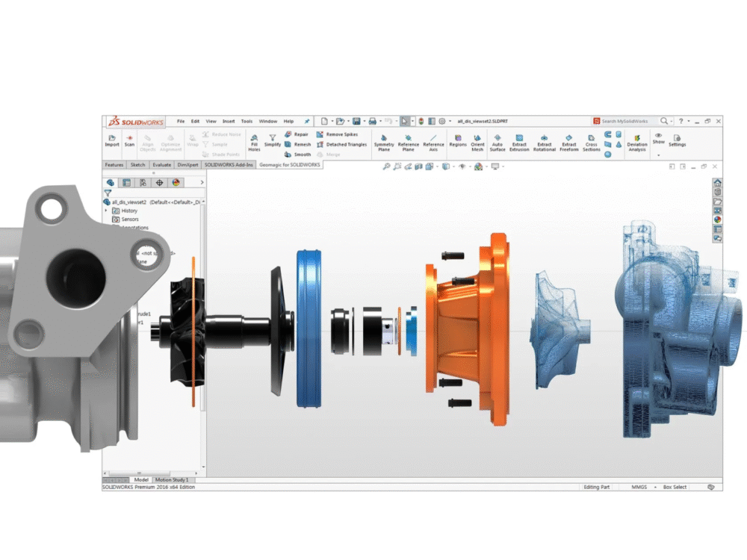Open dropdown arrow next to Save
This screenshot has height=560, width=747.
point(365,122)
